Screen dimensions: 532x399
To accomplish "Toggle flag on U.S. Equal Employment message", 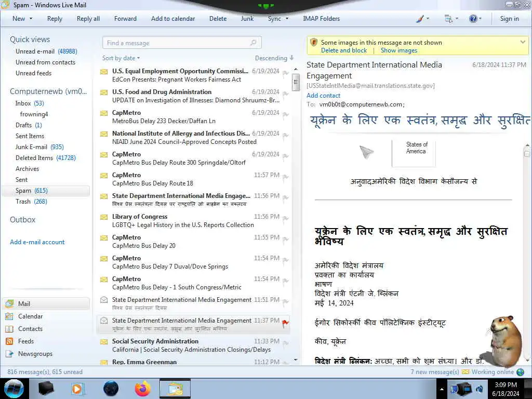I will pos(285,73).
